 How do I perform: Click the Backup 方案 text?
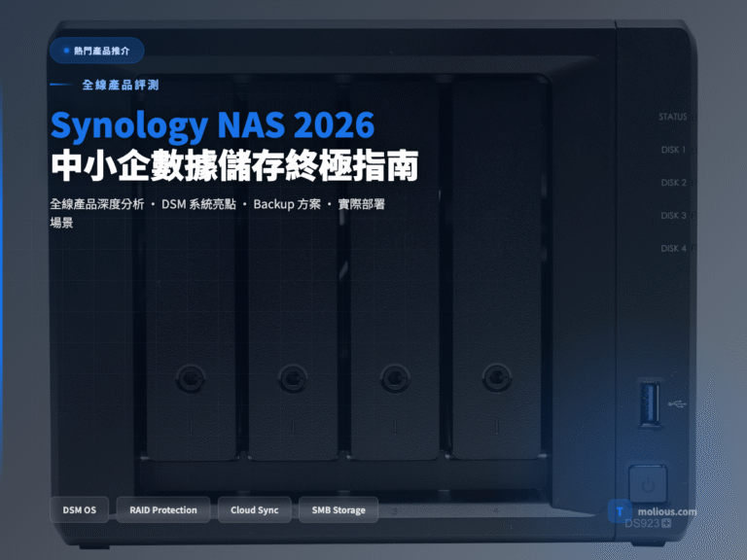coord(287,204)
